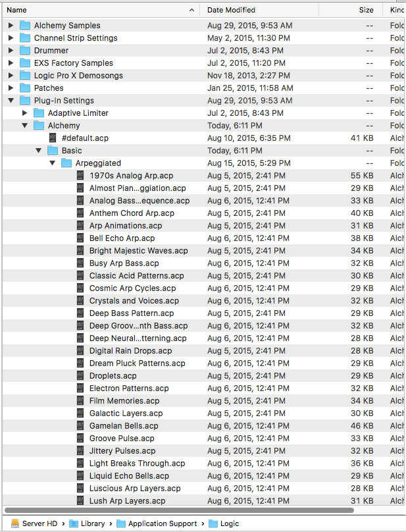Collapse the Plug-In Settings folder
Screen dimensions: 406x532
point(11,101)
